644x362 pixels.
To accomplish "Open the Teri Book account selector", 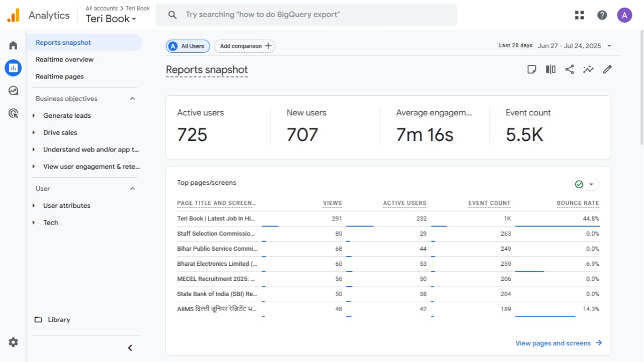I will [x=111, y=19].
